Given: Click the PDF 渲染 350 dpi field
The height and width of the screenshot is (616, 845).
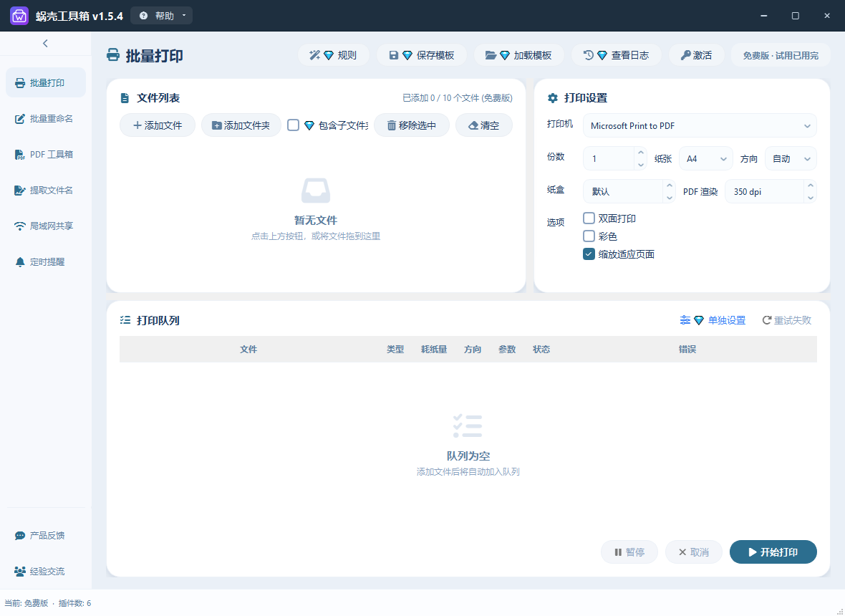Looking at the screenshot, I should (x=764, y=191).
